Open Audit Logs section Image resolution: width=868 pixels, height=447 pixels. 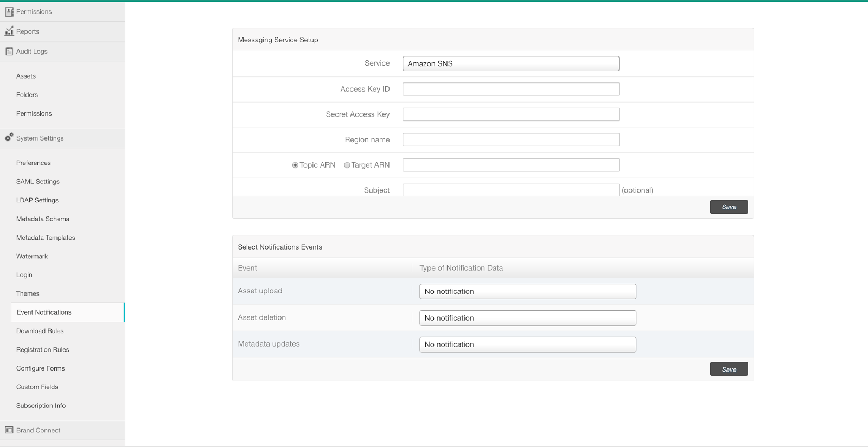coord(62,52)
